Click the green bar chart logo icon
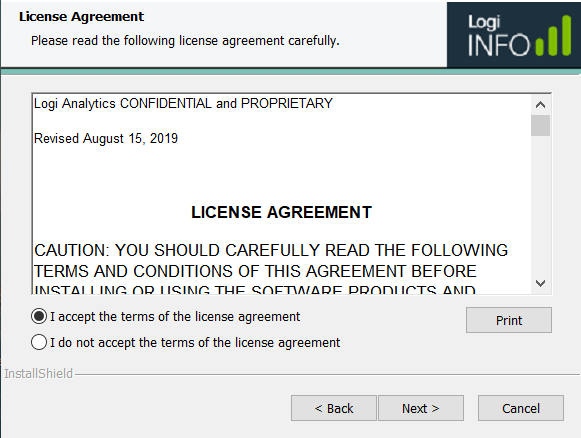581x438 pixels. pyautogui.click(x=553, y=36)
